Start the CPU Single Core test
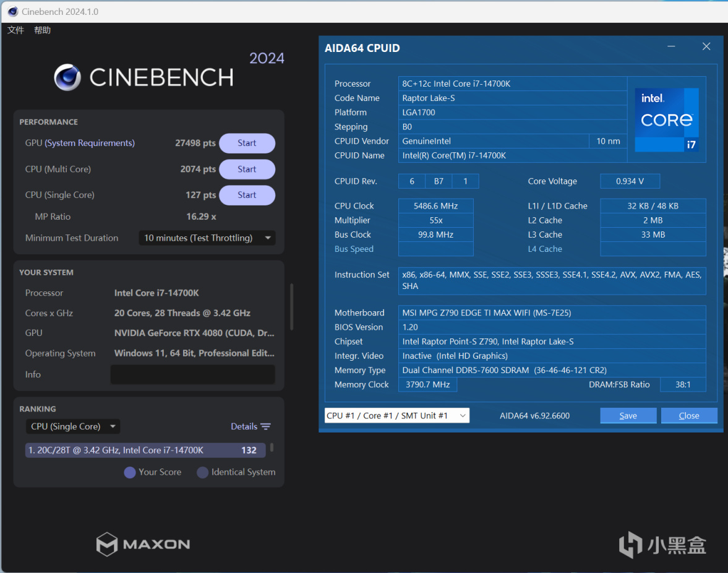Viewport: 728px width, 573px height. (x=247, y=195)
